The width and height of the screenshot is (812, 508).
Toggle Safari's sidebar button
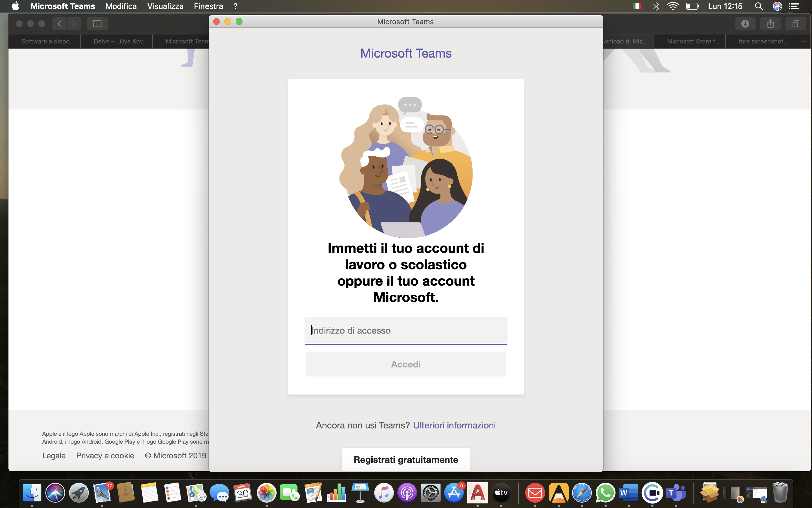pos(97,23)
